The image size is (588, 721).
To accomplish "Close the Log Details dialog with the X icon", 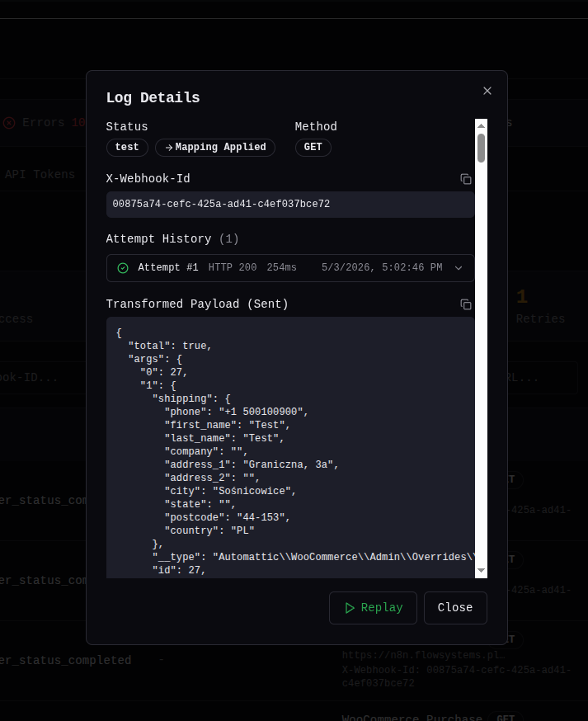I will (x=487, y=91).
